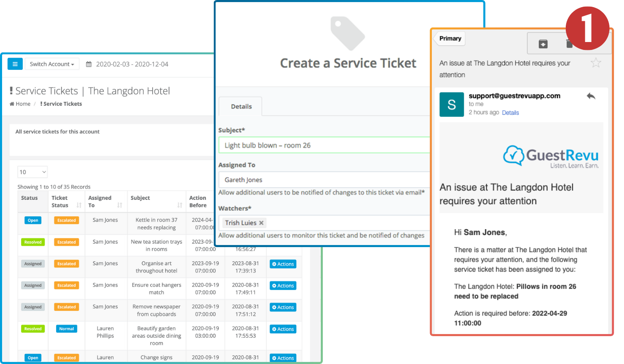This screenshot has width=624, height=364.
Task: Click Normal badge on Beautify garden areas row
Action: (x=67, y=329)
